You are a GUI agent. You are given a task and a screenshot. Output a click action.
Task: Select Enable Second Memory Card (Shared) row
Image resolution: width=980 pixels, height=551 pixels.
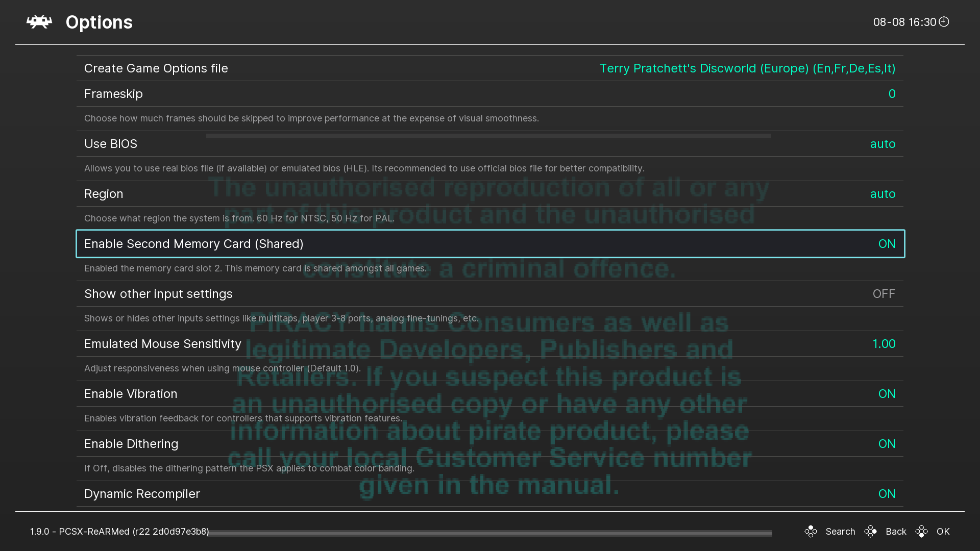tap(490, 244)
